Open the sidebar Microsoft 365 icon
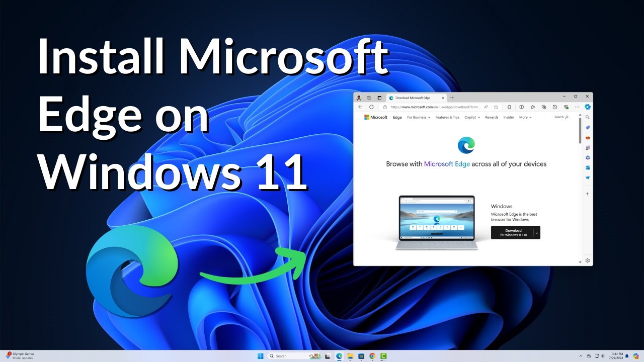This screenshot has height=362, width=644. [x=588, y=157]
